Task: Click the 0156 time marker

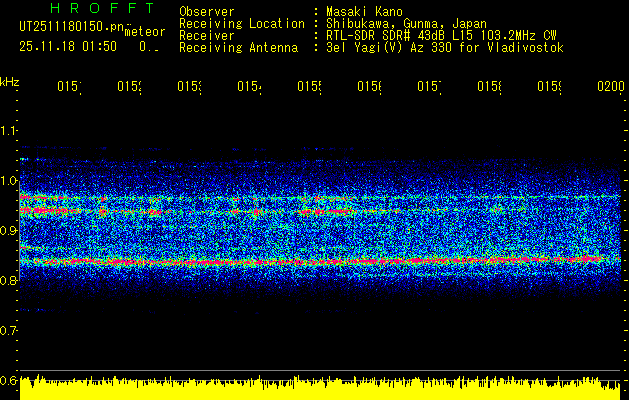Action: 369,87
